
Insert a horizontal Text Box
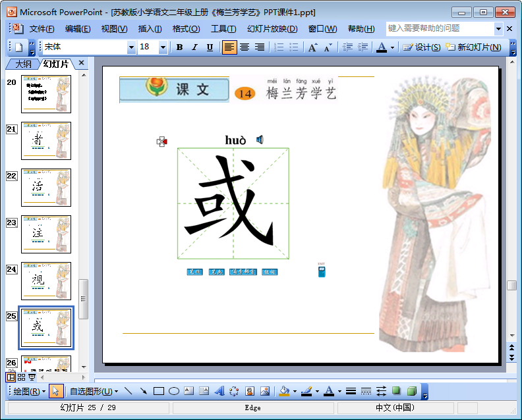click(x=188, y=391)
